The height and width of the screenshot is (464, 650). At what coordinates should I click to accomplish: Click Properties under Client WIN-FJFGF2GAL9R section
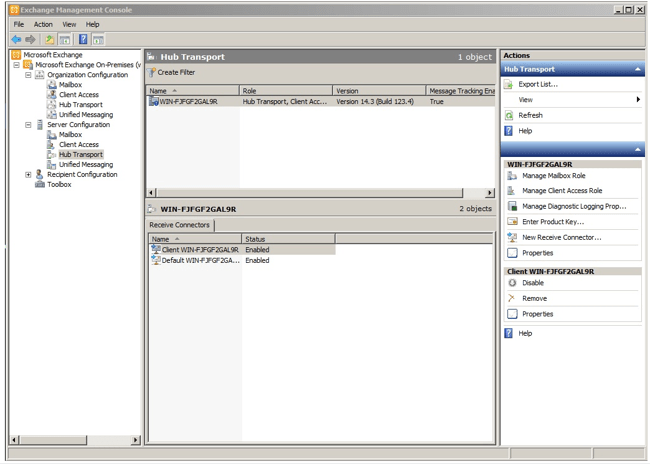tap(537, 314)
